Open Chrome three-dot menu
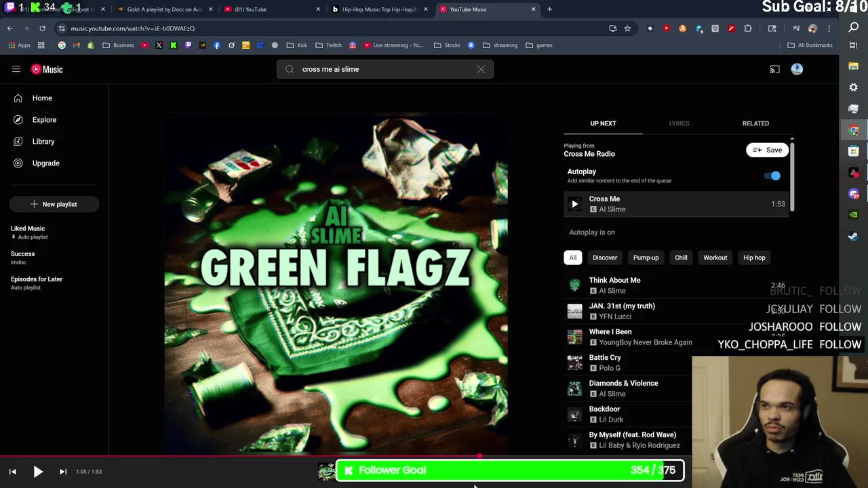 829,28
